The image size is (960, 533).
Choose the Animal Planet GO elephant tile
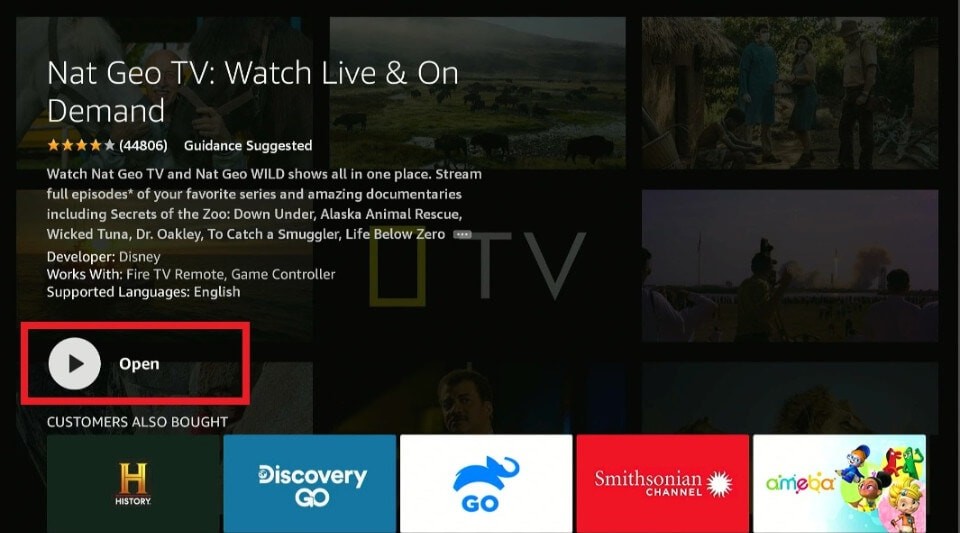(486, 483)
